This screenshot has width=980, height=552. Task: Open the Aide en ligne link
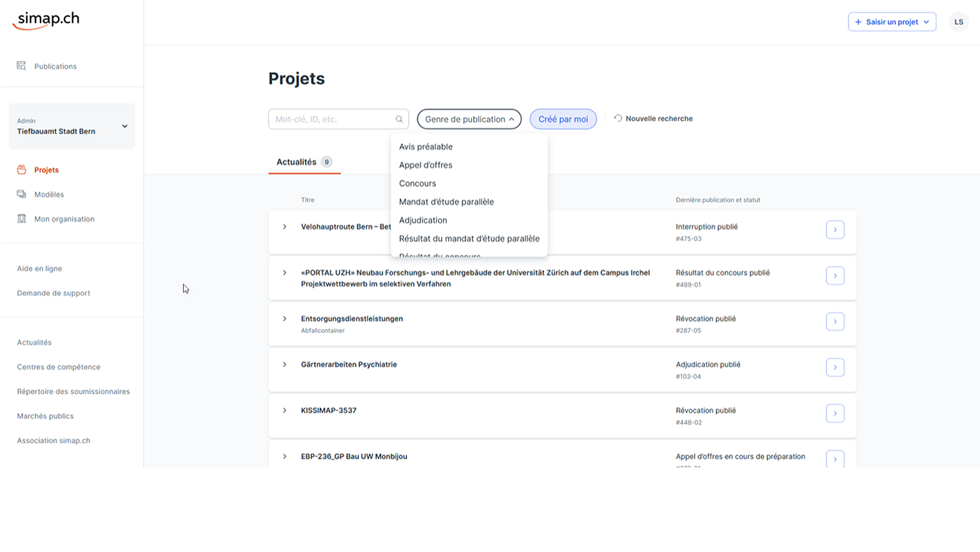point(39,268)
